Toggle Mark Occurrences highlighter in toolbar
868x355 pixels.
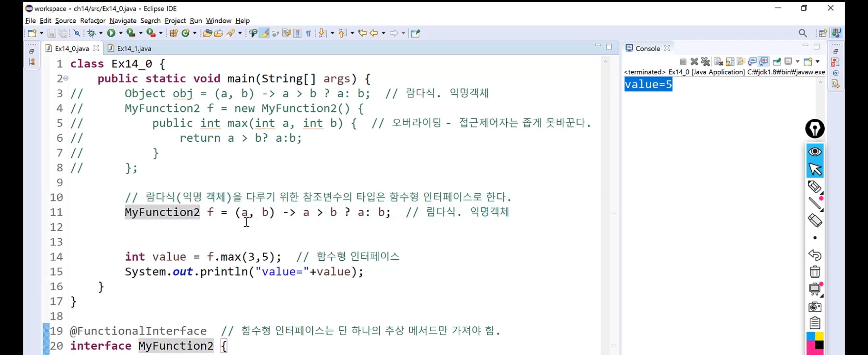pyautogui.click(x=265, y=33)
